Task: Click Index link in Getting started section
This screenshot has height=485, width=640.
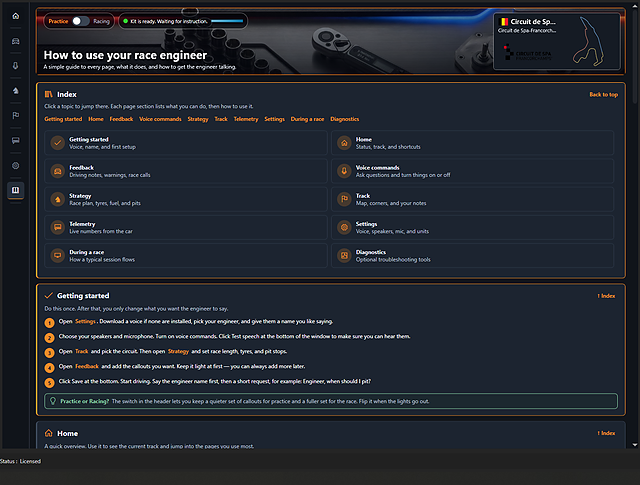Action: pyautogui.click(x=606, y=296)
